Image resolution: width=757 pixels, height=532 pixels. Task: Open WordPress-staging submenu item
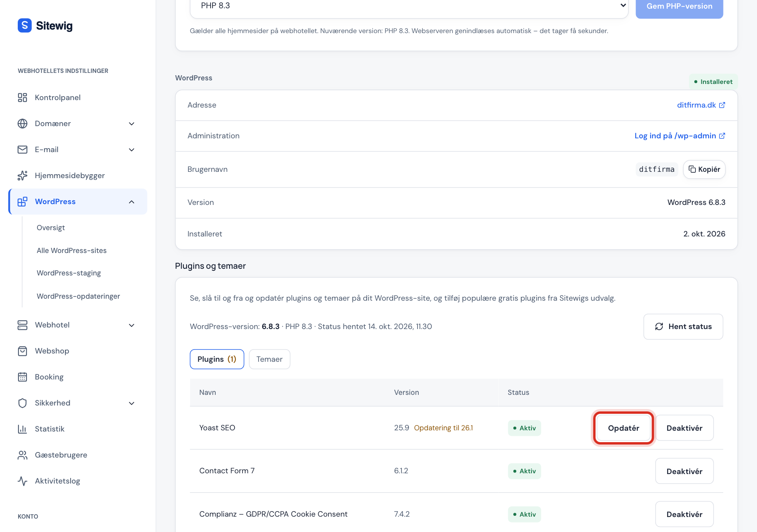pyautogui.click(x=69, y=273)
